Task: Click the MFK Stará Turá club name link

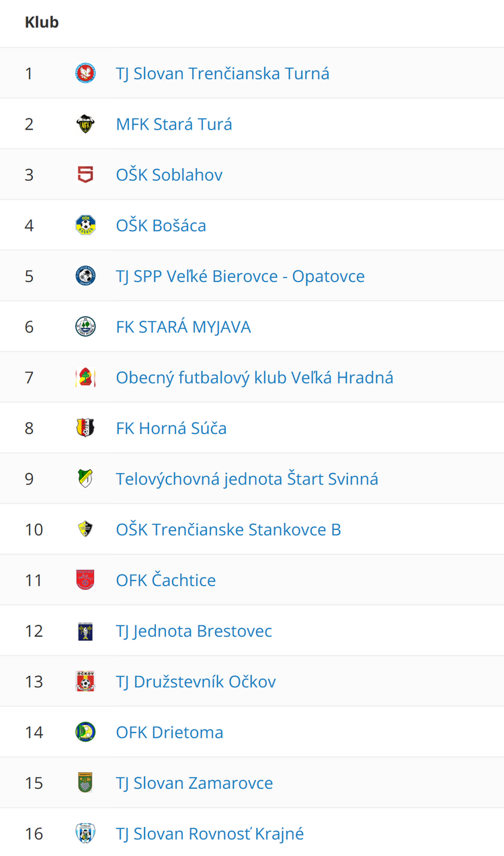Action: click(173, 124)
